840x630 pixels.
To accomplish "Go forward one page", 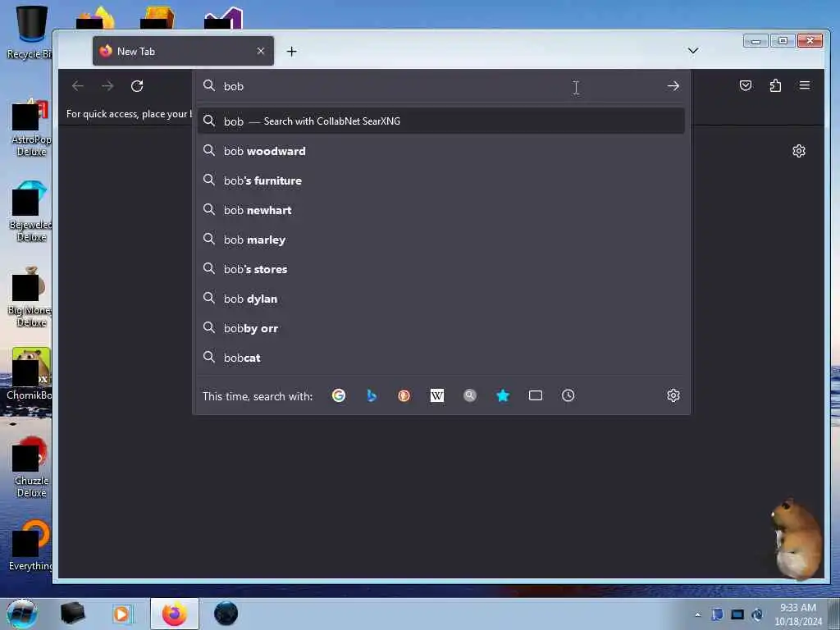I will pos(107,85).
